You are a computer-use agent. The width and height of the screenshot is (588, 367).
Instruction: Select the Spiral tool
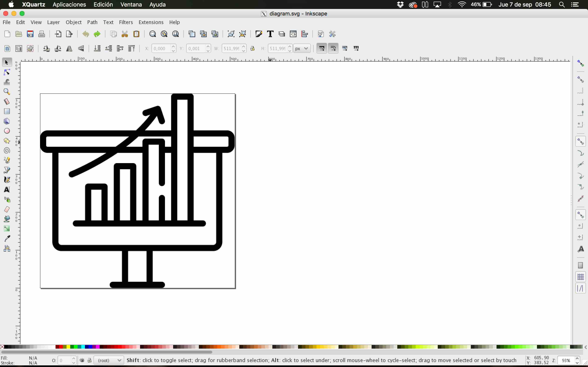[x=7, y=150]
